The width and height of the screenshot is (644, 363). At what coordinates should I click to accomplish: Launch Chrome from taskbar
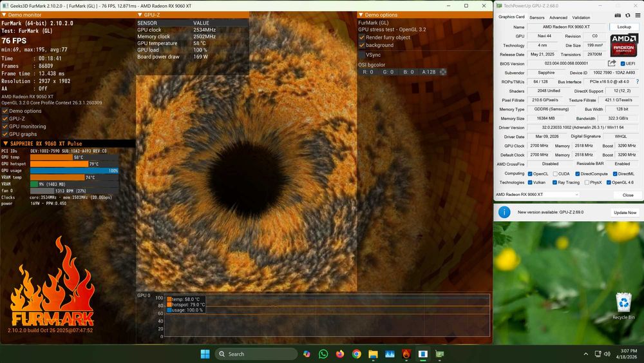click(x=357, y=354)
